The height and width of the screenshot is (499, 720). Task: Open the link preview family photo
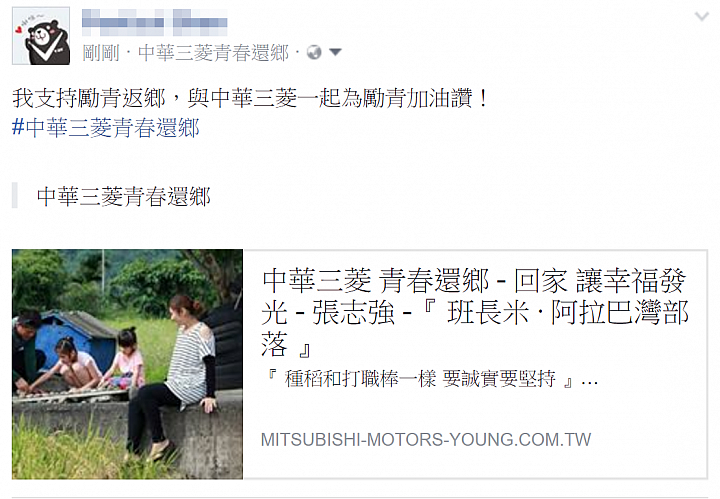point(128,364)
